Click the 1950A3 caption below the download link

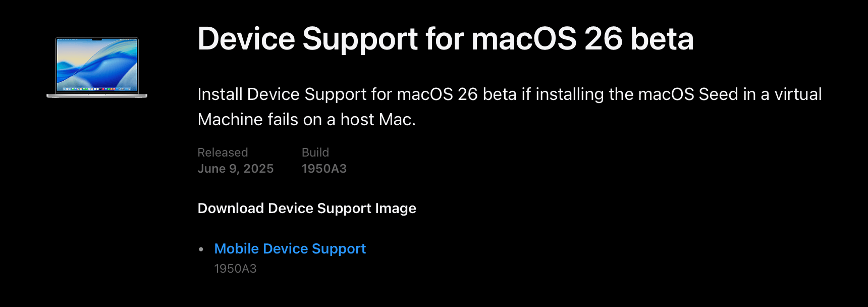click(x=235, y=269)
